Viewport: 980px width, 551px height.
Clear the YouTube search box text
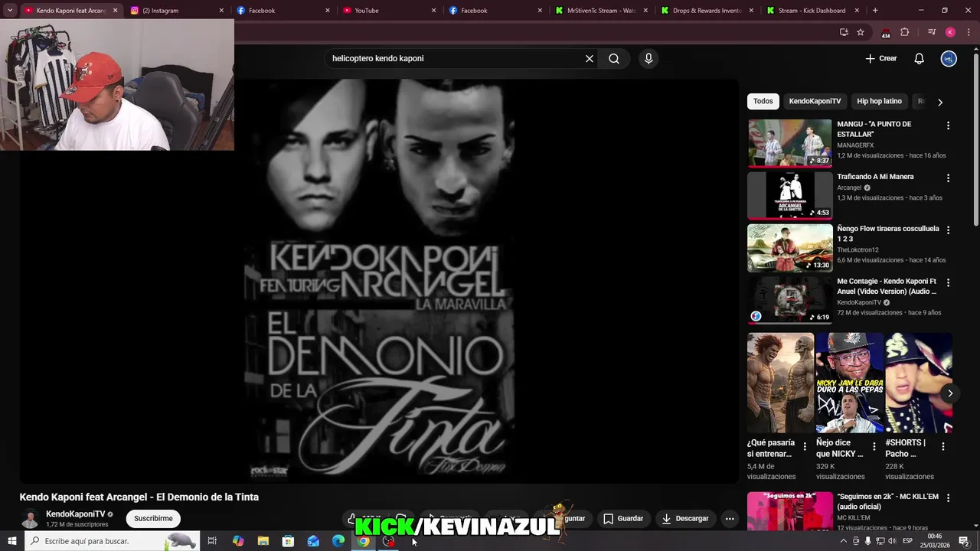590,58
